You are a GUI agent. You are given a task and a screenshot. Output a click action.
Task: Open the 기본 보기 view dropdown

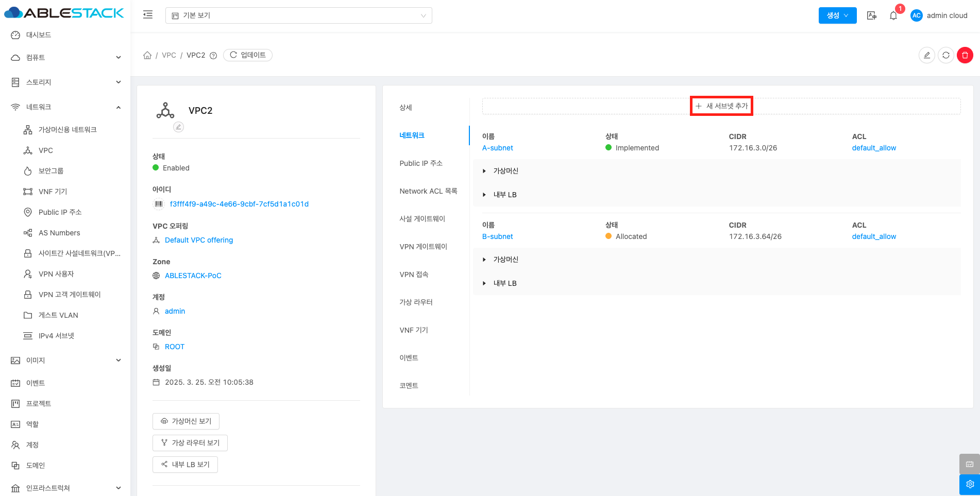[x=298, y=15]
